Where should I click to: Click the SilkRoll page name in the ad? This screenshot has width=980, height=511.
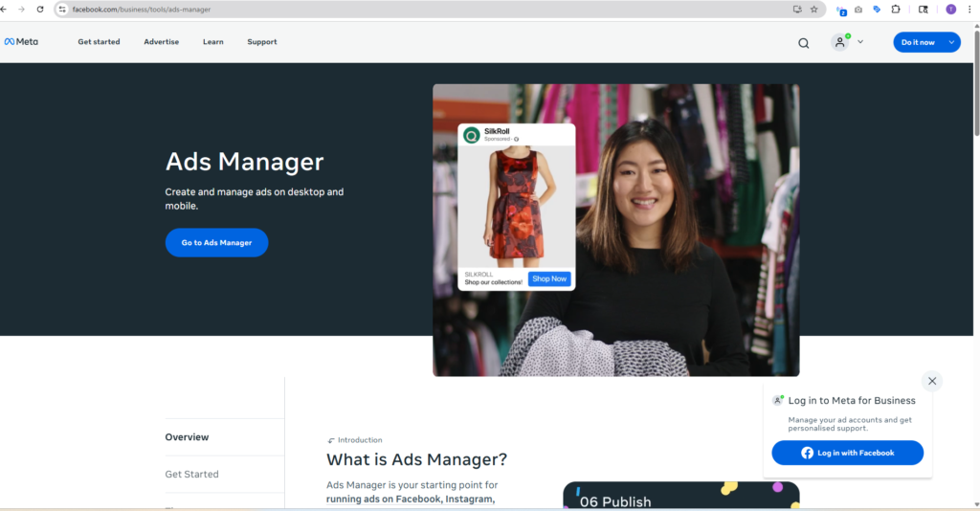point(497,131)
